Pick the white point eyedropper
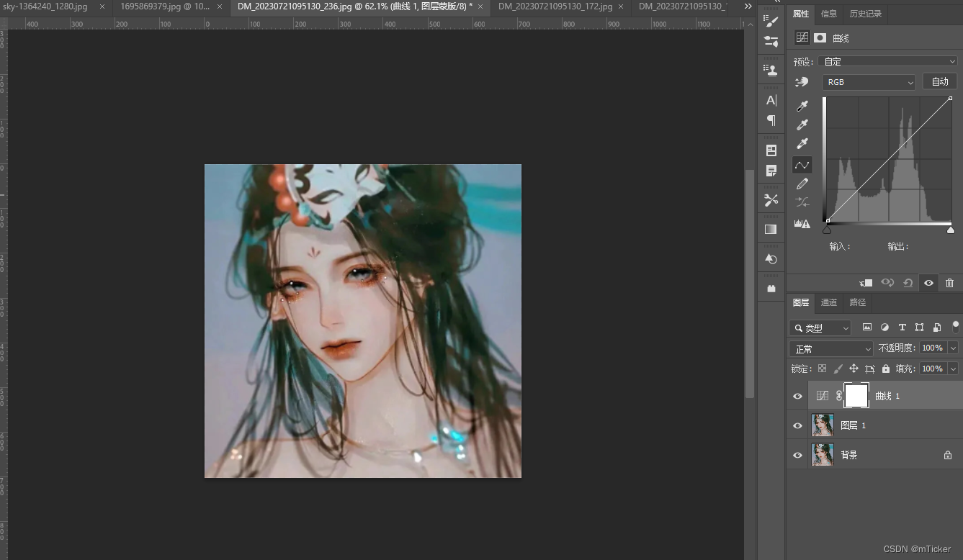The width and height of the screenshot is (963, 560). click(802, 144)
